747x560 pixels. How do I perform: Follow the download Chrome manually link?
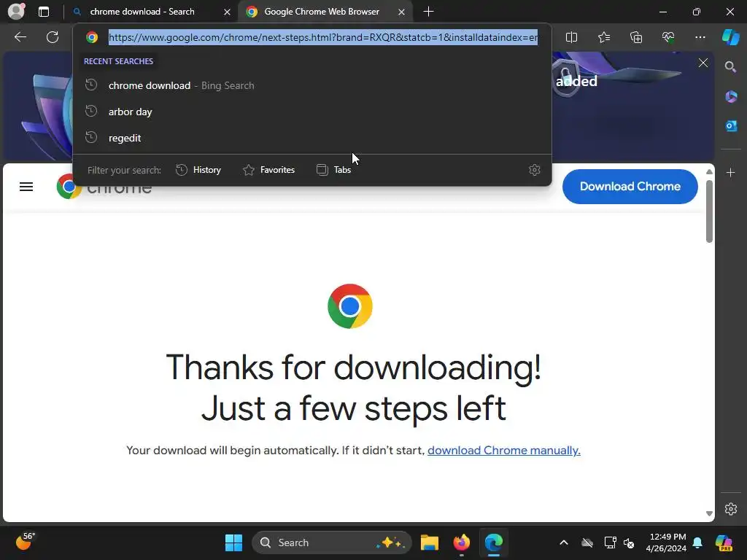tap(503, 451)
